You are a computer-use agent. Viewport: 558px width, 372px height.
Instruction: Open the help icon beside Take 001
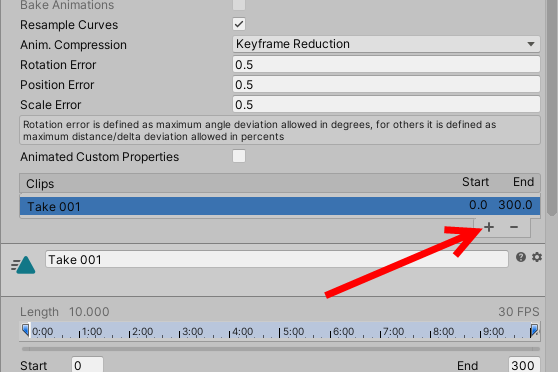(521, 257)
